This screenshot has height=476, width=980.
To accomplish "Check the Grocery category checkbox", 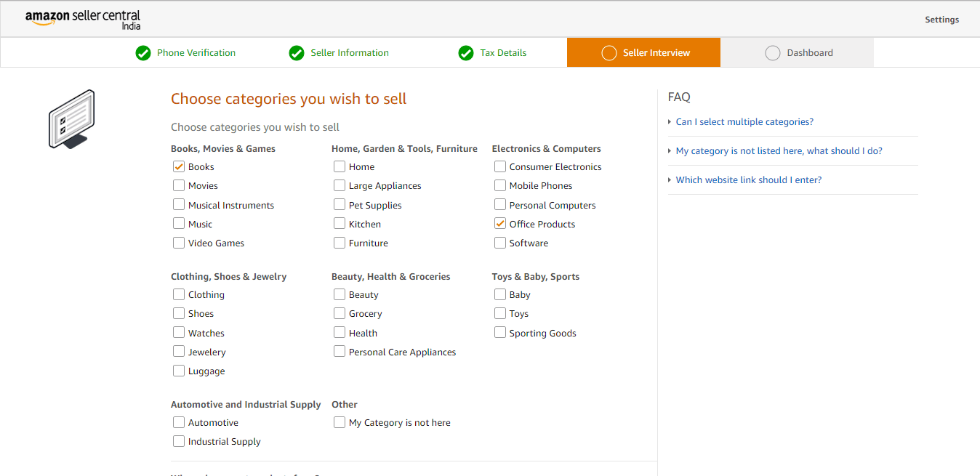I will point(340,313).
